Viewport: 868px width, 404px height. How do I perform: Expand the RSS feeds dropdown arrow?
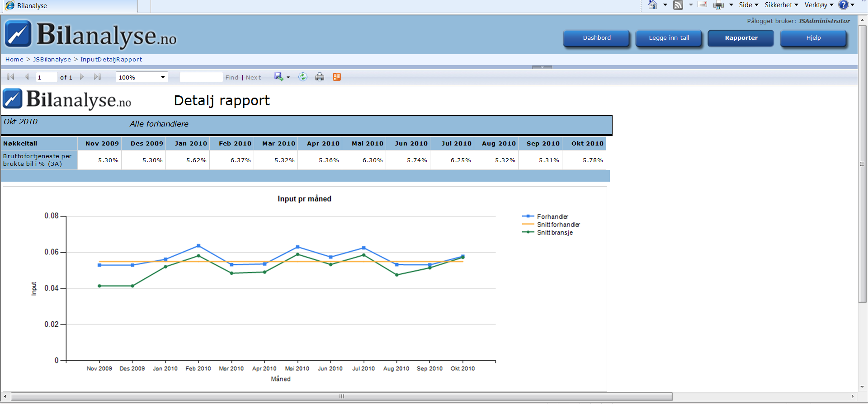tap(691, 5)
